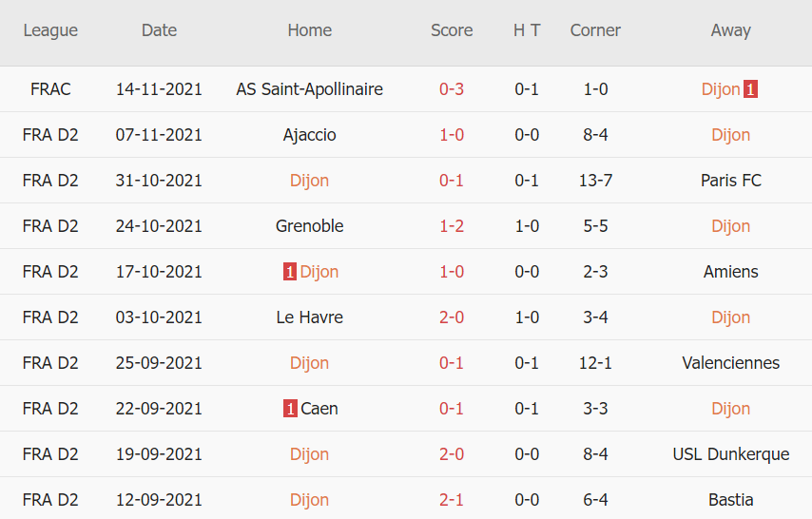Click the Paris FC team name

[730, 181]
